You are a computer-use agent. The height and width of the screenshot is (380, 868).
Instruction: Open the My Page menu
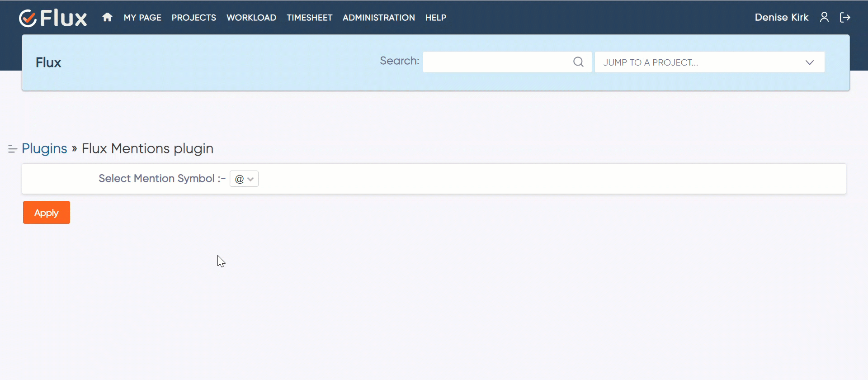click(142, 18)
